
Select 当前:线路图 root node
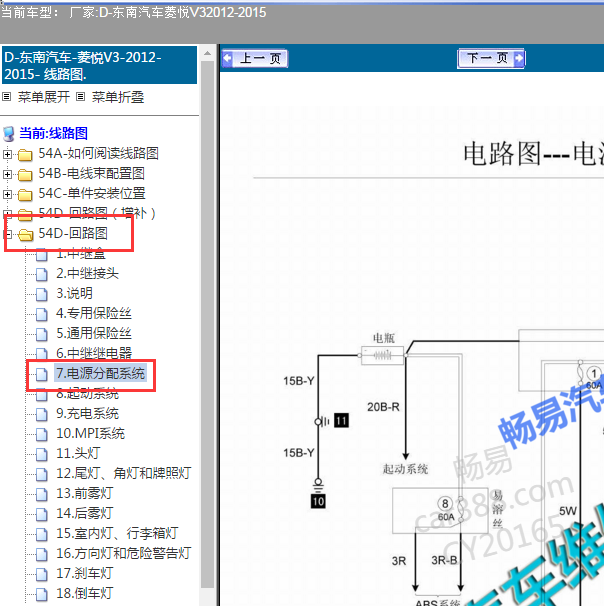click(54, 133)
